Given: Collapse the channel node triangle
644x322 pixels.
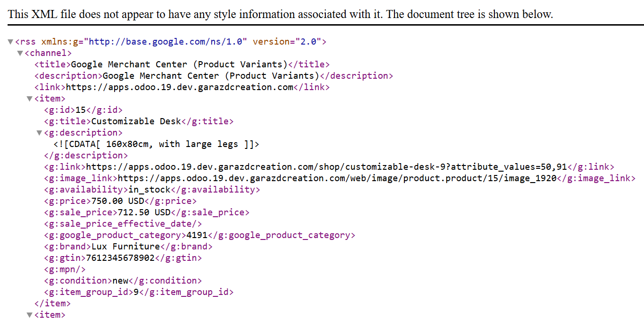Looking at the screenshot, I should [20, 53].
